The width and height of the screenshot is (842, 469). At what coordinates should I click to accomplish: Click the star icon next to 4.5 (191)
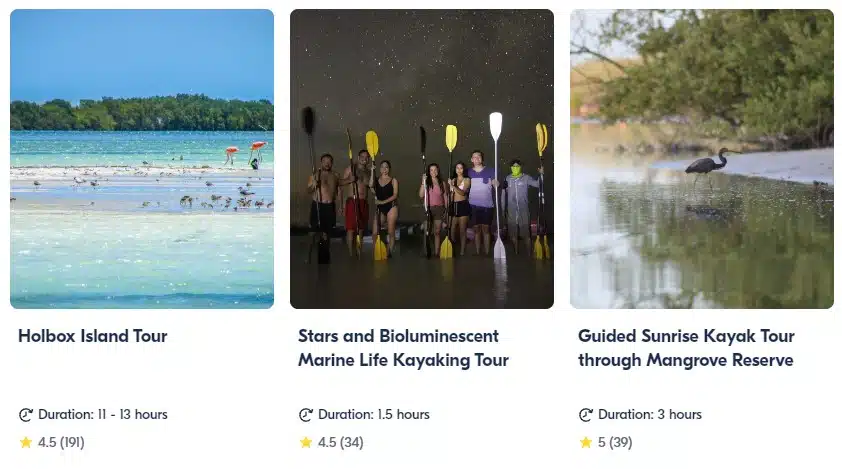pyautogui.click(x=26, y=442)
